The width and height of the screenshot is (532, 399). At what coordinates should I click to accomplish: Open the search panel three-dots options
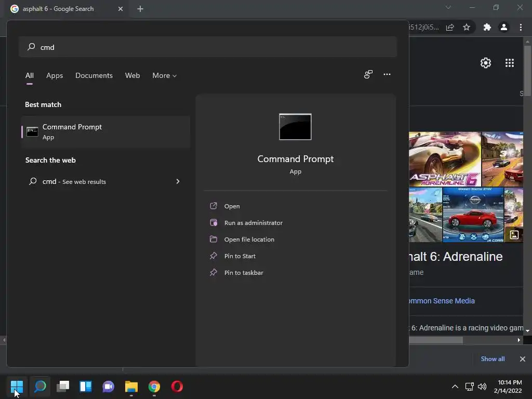[x=387, y=74]
